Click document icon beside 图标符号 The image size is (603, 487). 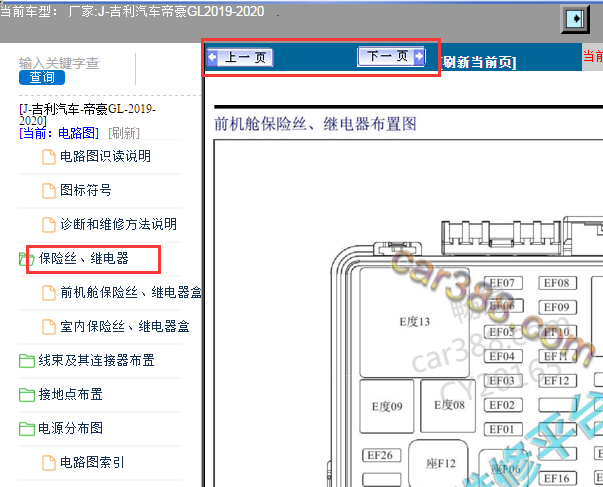(x=49, y=191)
